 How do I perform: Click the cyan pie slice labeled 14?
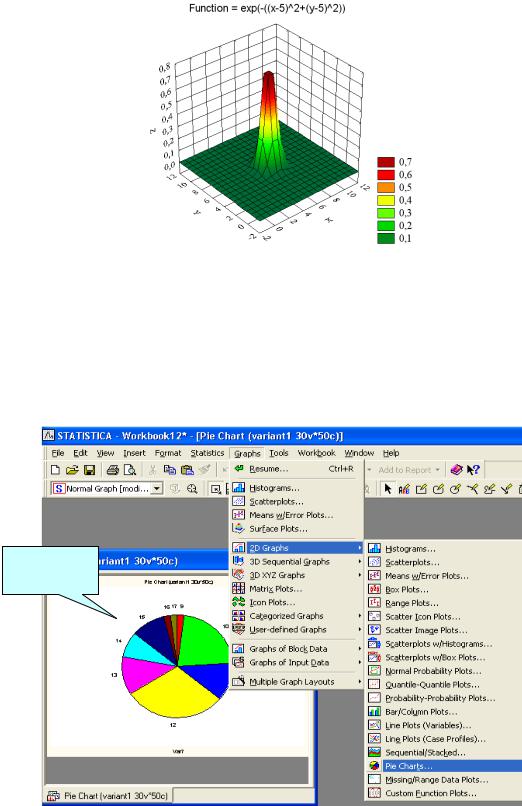(144, 649)
